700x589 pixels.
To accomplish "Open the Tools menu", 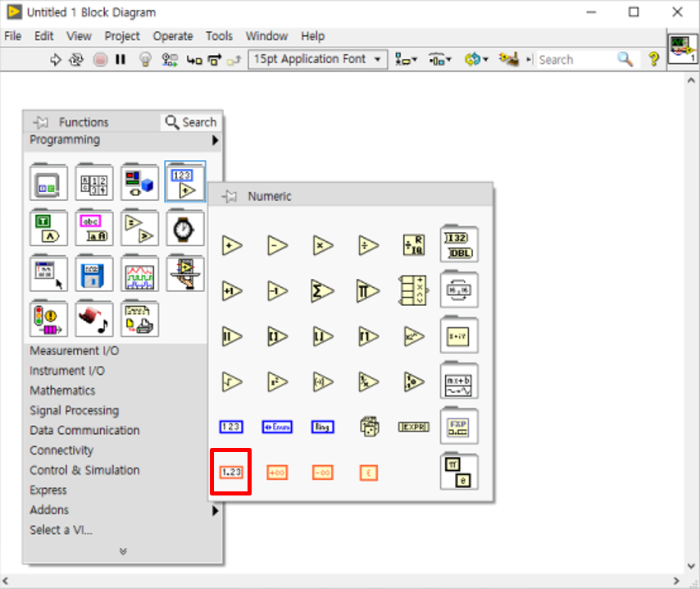I will (x=219, y=36).
